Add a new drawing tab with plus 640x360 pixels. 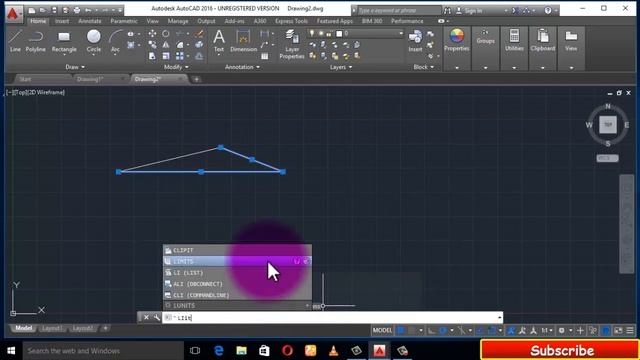pyautogui.click(x=196, y=79)
